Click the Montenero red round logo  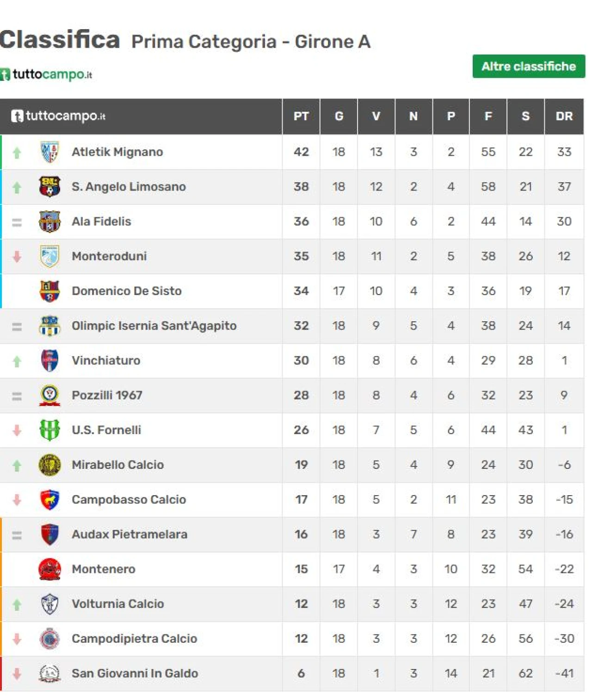tap(49, 569)
